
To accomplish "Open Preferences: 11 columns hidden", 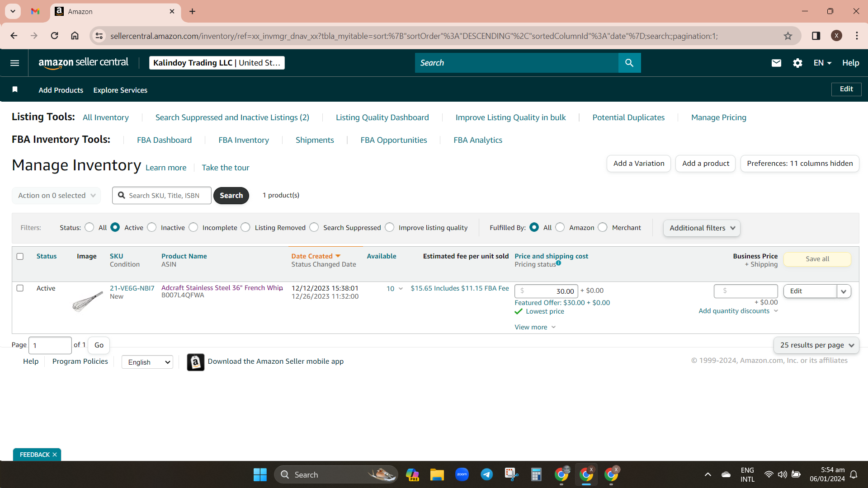I will 800,164.
